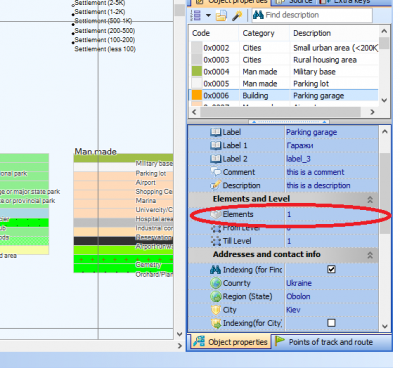
Task: Click the Country globe icon
Action: pyautogui.click(x=216, y=283)
